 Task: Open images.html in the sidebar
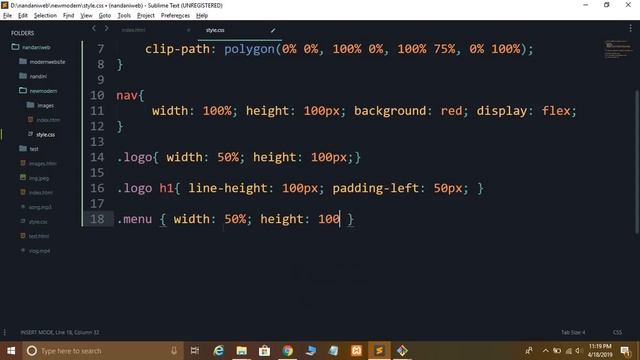tap(42, 164)
